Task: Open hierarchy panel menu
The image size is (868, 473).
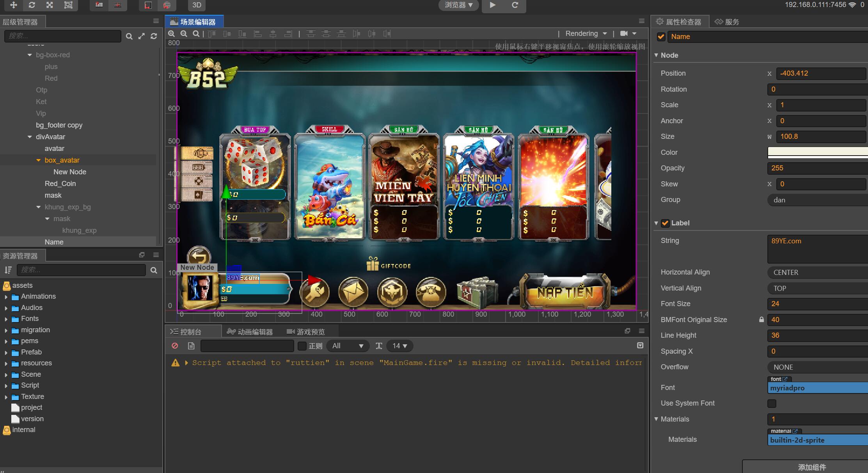Action: point(156,21)
